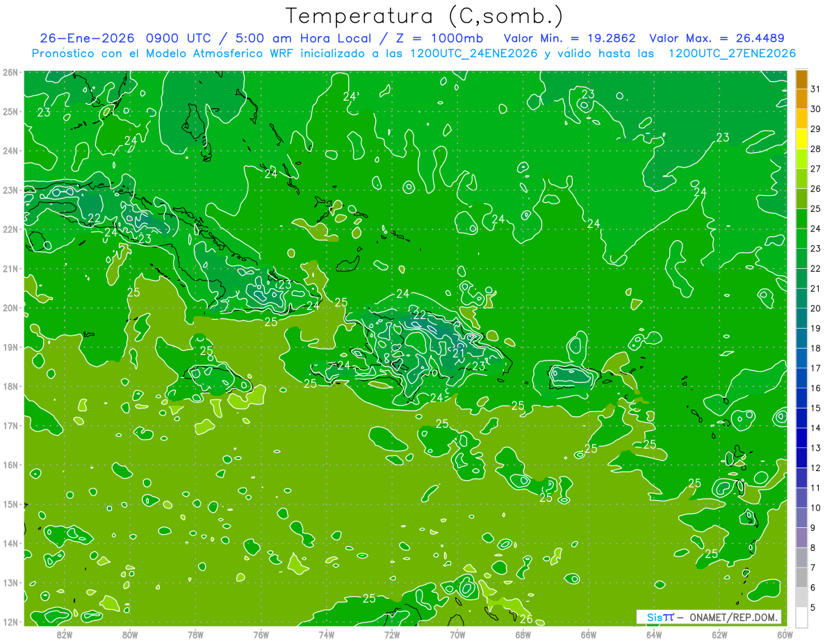Click the '14N' latitude axis label

coord(10,543)
